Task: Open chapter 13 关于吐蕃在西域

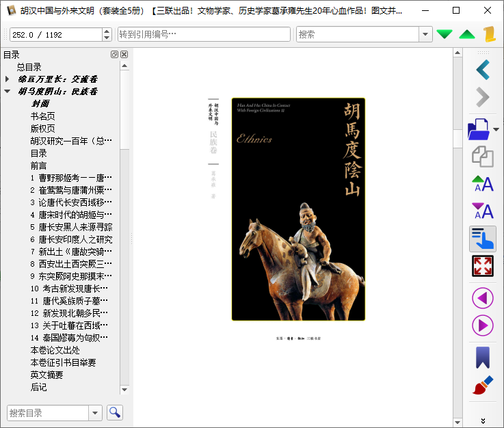Action: (69, 325)
